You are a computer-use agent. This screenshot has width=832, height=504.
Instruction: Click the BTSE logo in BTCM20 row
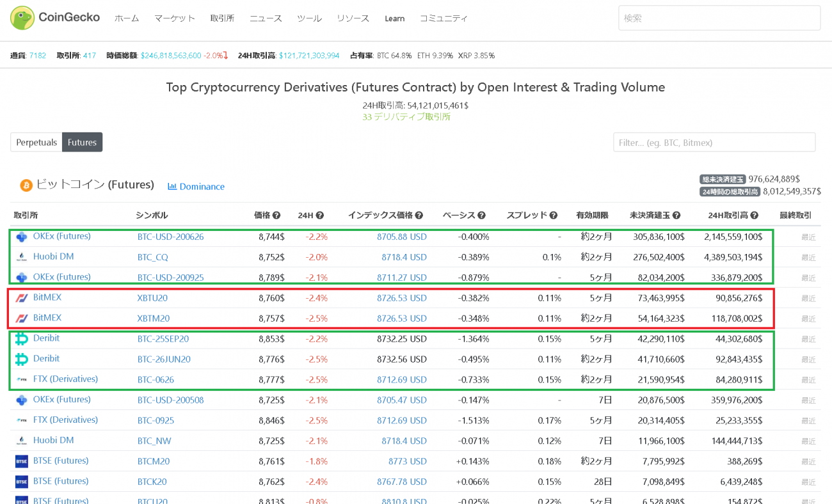click(22, 461)
